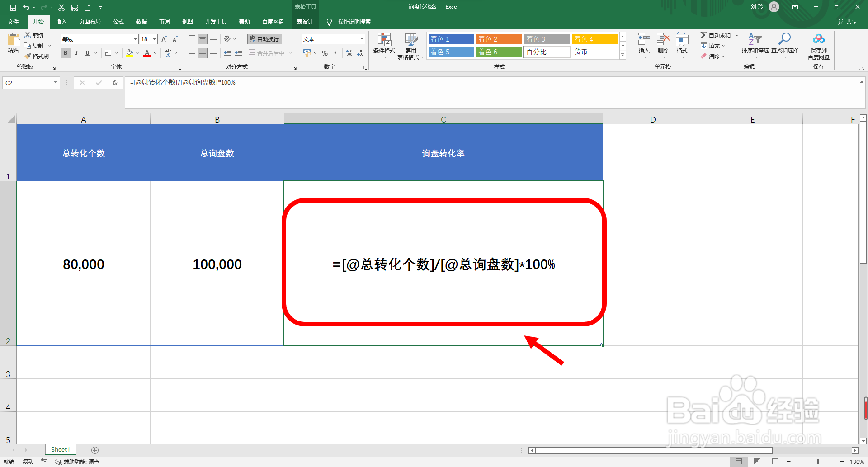The height and width of the screenshot is (467, 868).
Task: Open the 数据 ribbon tab
Action: pos(142,22)
